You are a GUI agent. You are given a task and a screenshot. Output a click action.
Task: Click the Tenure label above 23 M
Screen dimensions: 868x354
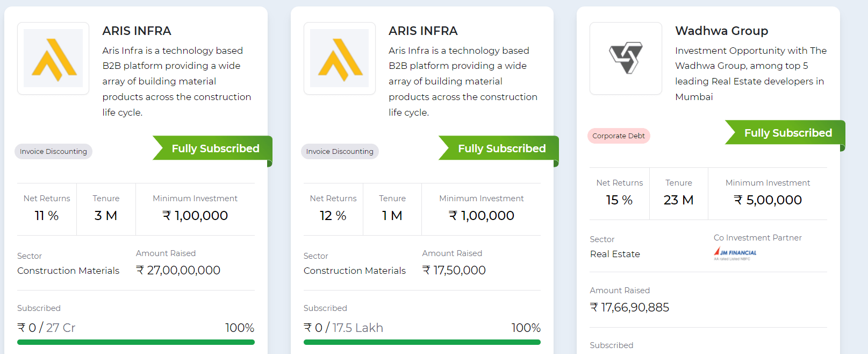[x=679, y=183]
